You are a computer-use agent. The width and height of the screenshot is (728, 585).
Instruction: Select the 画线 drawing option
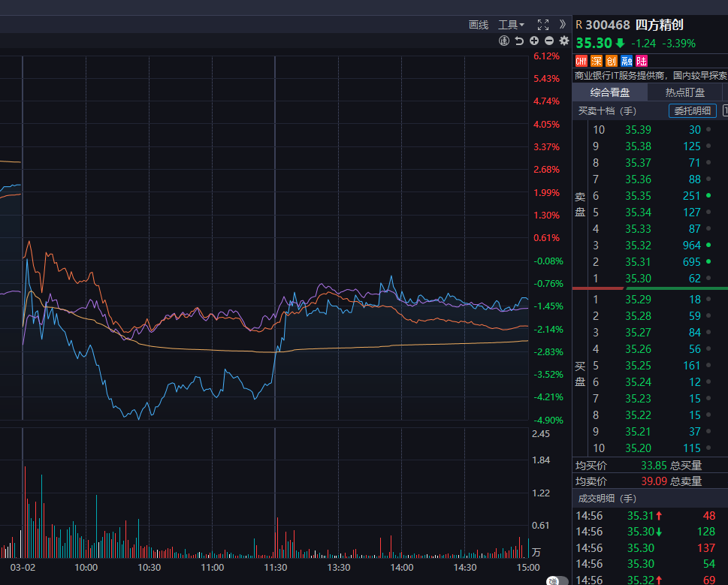click(479, 25)
